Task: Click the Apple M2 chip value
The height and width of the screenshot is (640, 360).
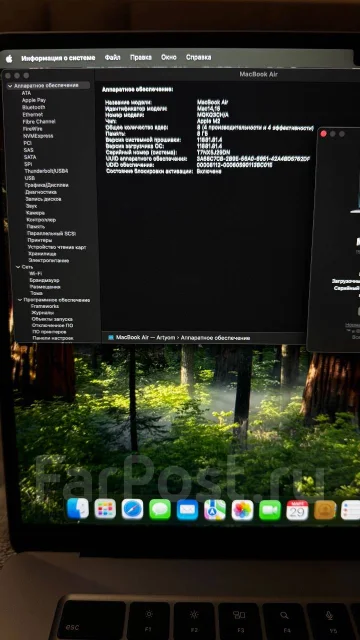Action: pyautogui.click(x=209, y=121)
